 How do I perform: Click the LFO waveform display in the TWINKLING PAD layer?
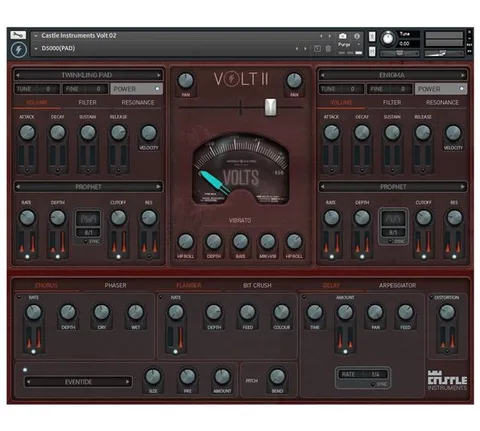(x=88, y=219)
